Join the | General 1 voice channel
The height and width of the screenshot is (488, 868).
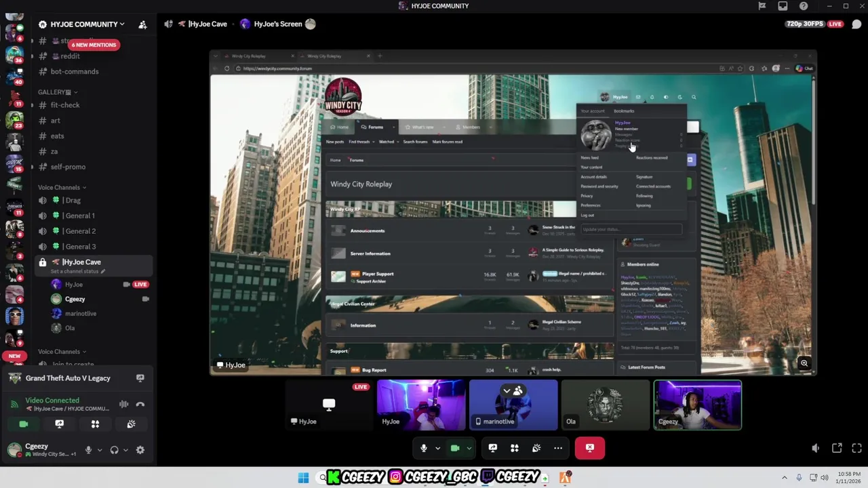94,216
